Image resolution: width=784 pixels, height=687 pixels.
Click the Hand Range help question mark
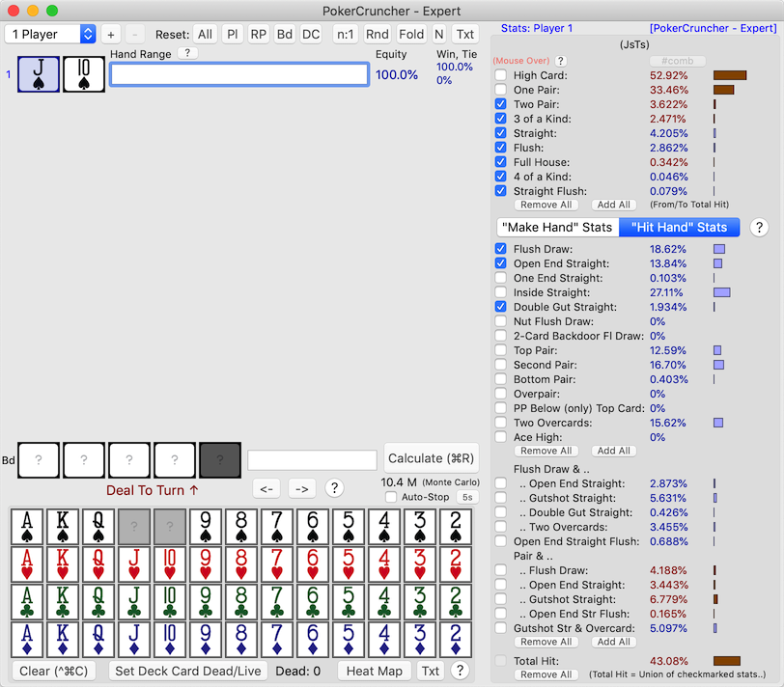point(187,53)
